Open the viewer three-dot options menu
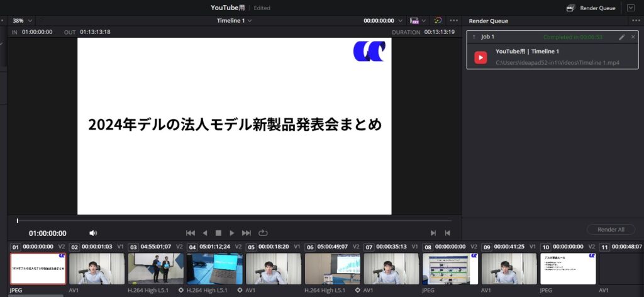Screen dimensions: 644x297 tap(453, 21)
